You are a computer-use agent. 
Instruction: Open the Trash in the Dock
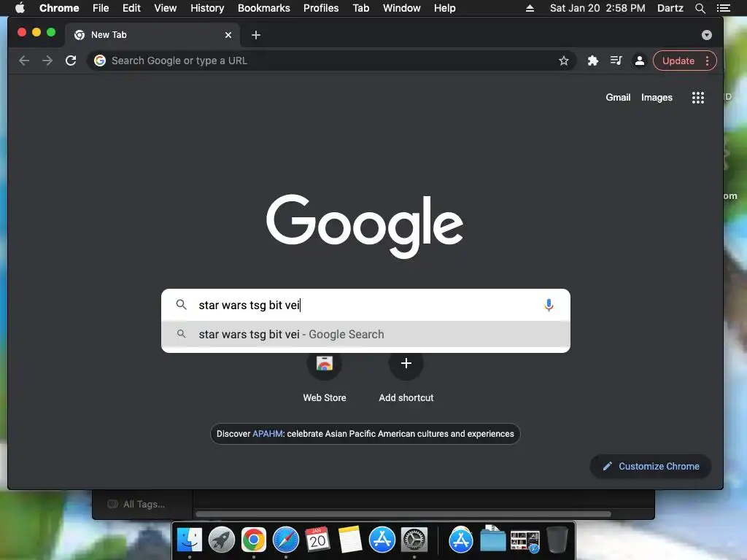point(557,540)
